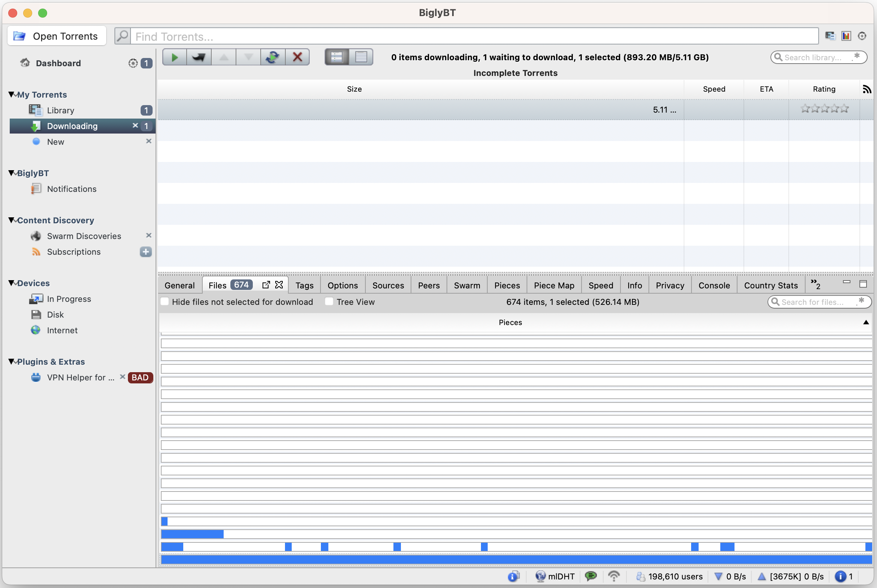Switch to detailed list view mode
The image size is (877, 588).
pos(360,56)
